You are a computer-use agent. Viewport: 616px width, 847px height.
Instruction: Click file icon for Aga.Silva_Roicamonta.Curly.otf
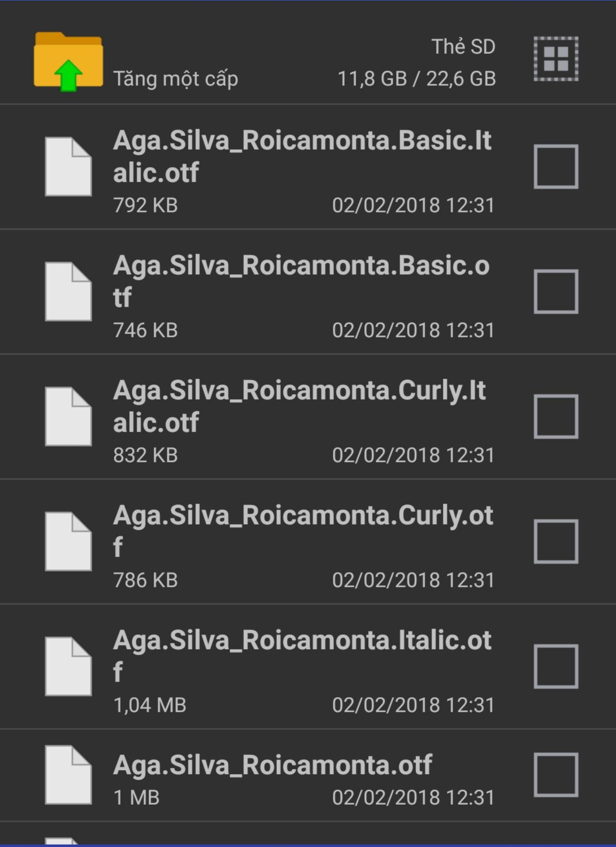[68, 541]
